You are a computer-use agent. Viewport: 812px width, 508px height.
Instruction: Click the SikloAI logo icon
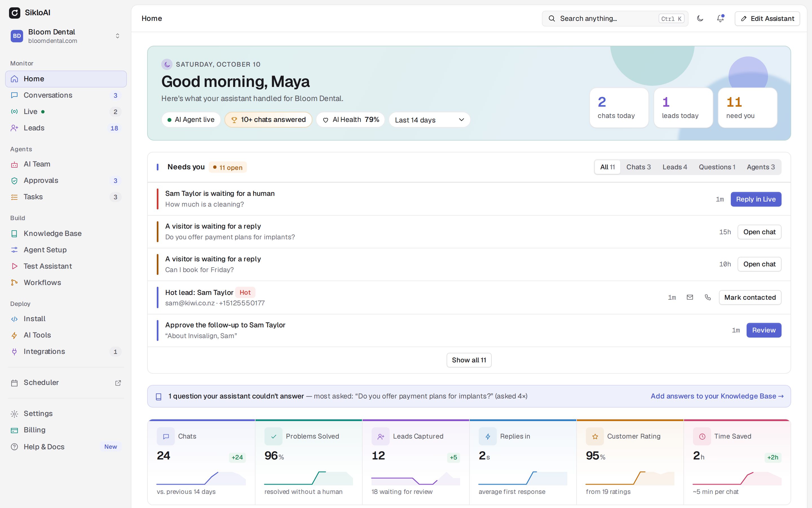pyautogui.click(x=14, y=13)
